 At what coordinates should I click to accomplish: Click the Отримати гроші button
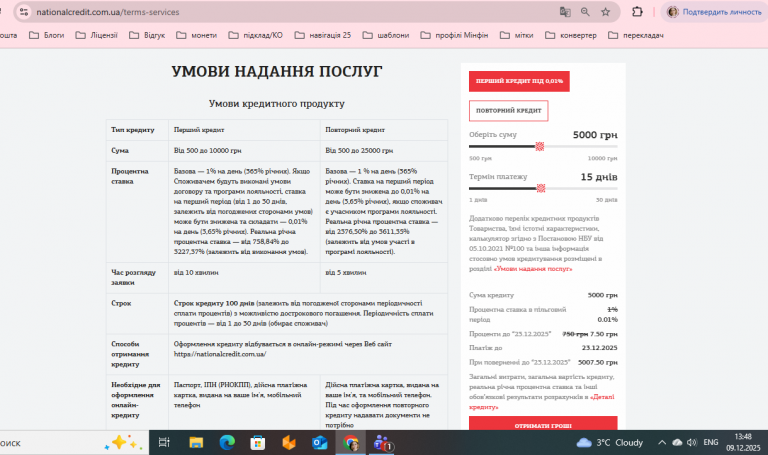(543, 424)
